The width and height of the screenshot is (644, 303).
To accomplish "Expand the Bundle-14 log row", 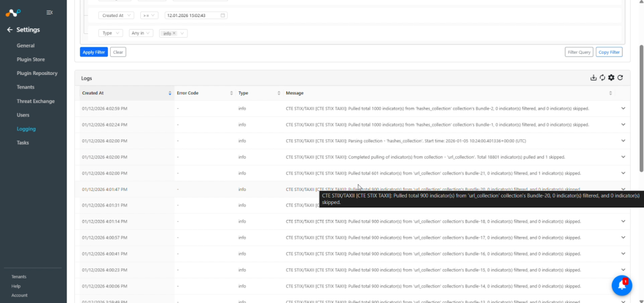I will 623,286.
